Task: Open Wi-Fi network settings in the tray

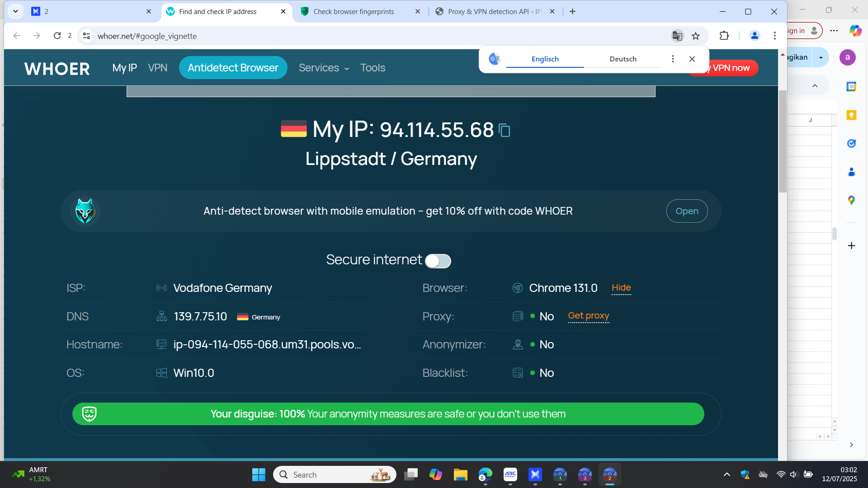Action: pyautogui.click(x=781, y=474)
